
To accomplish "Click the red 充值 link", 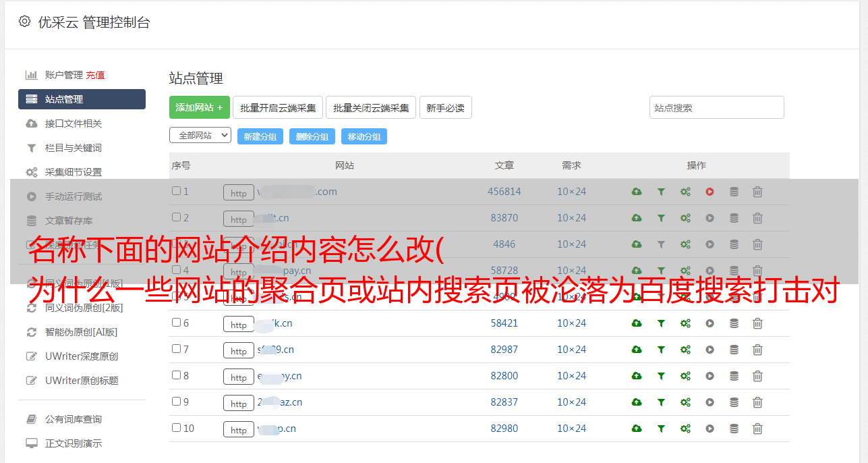I will tap(95, 75).
